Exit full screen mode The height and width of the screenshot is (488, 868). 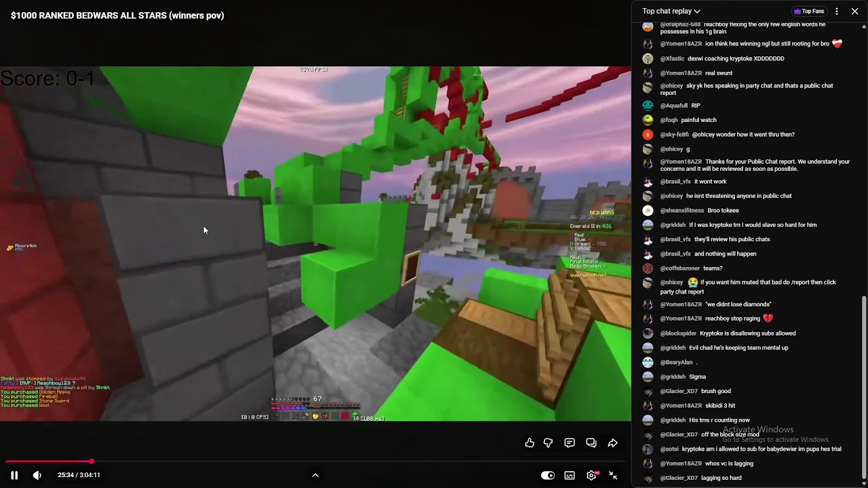pyautogui.click(x=613, y=475)
